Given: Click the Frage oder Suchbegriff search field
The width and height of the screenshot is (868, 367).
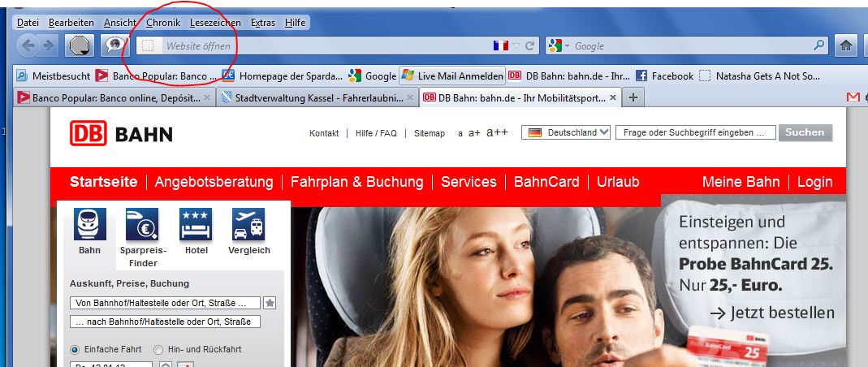Looking at the screenshot, I should tap(695, 133).
